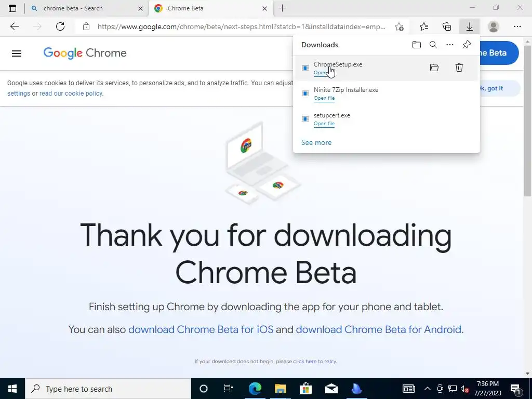The width and height of the screenshot is (532, 399).
Task: Open more options in Downloads panel
Action: click(450, 45)
